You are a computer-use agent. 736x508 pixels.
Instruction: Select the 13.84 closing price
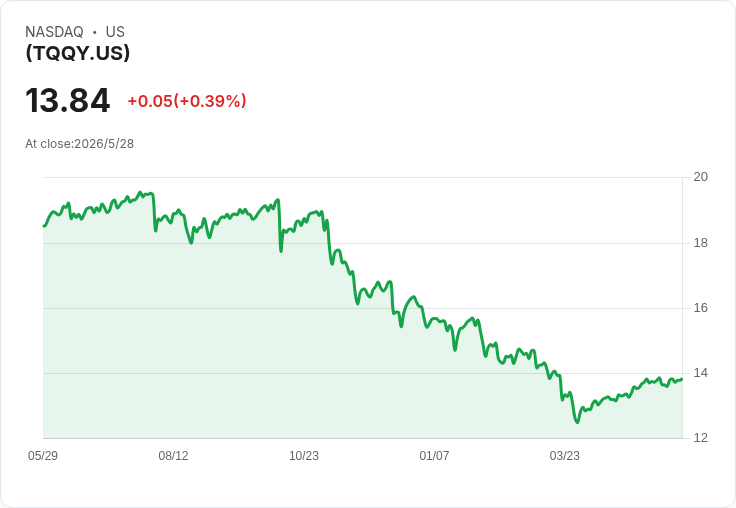tap(68, 100)
